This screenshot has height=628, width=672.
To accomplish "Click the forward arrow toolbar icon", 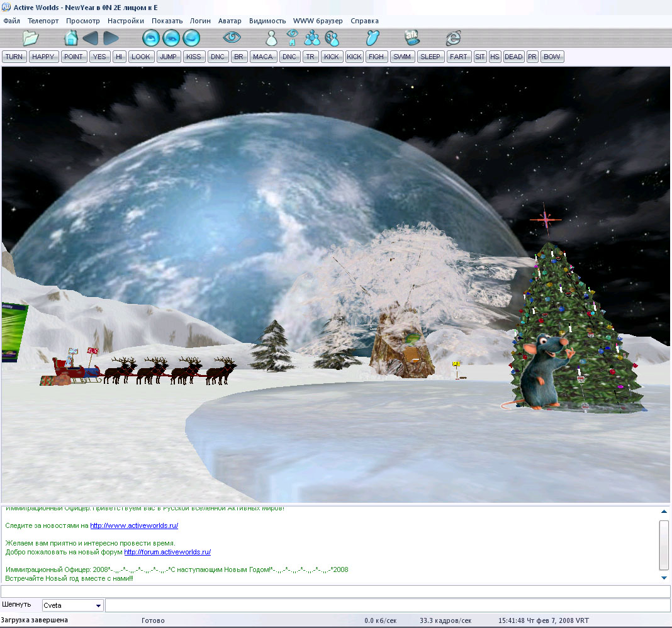I will (x=111, y=38).
